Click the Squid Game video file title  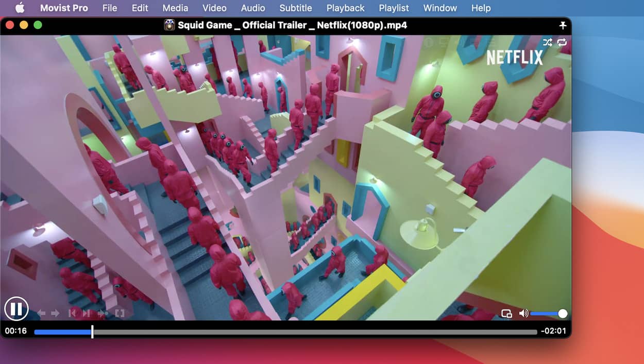tap(293, 25)
